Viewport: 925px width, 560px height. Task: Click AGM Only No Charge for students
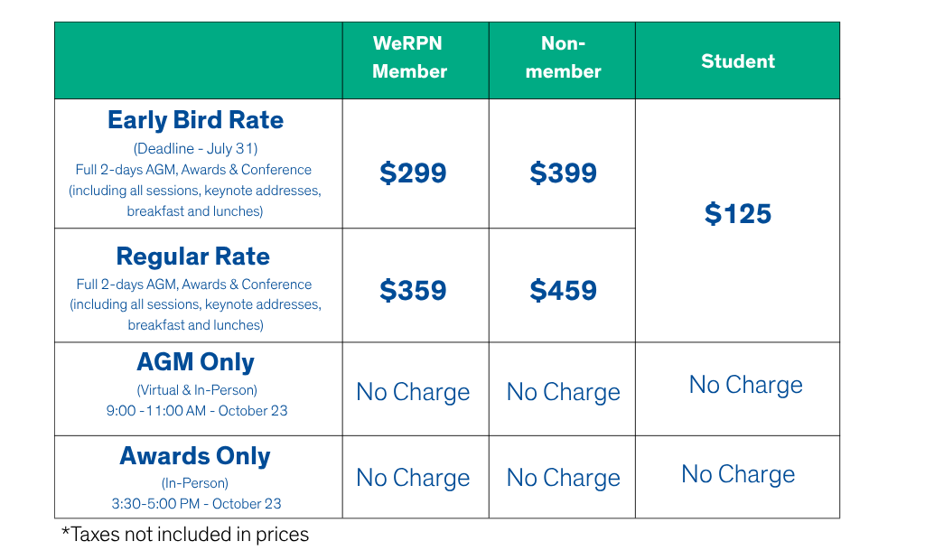tap(745, 386)
